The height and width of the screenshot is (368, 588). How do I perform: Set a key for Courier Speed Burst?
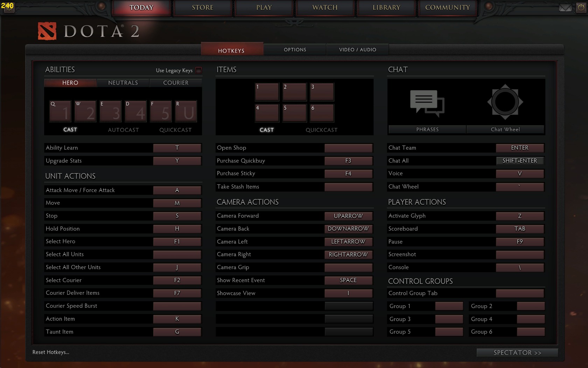click(x=177, y=306)
